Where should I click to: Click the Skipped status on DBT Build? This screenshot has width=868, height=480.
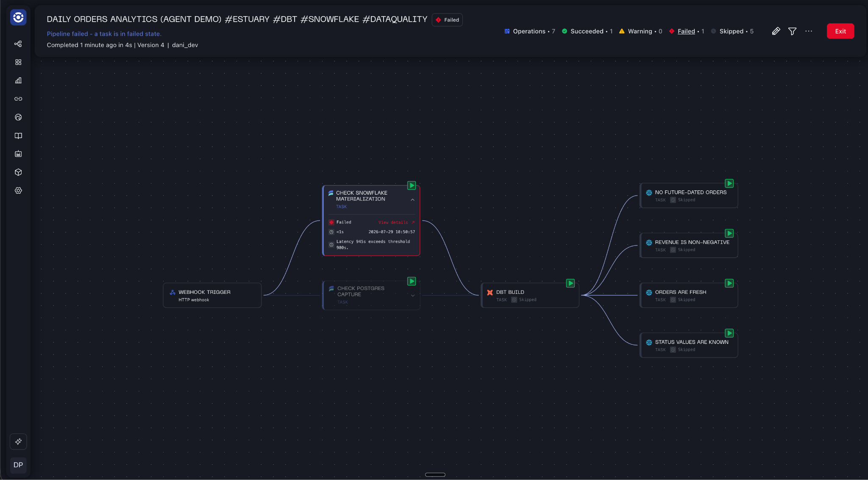[524, 300]
